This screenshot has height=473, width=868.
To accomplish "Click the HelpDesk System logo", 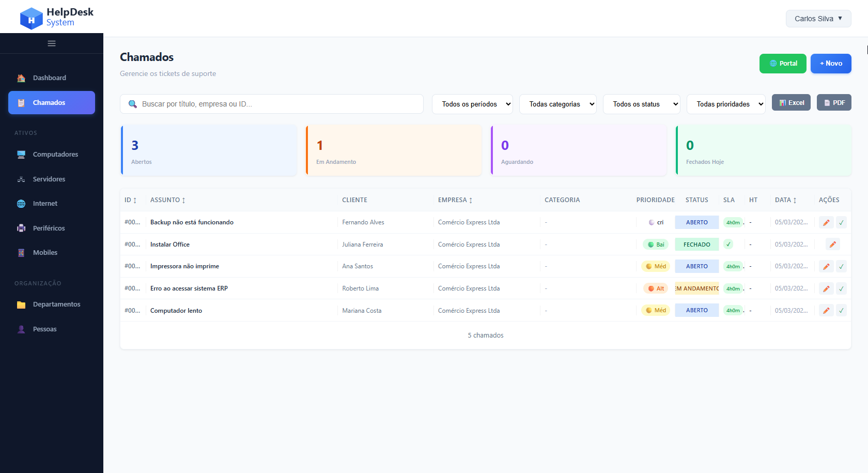I will tap(56, 18).
